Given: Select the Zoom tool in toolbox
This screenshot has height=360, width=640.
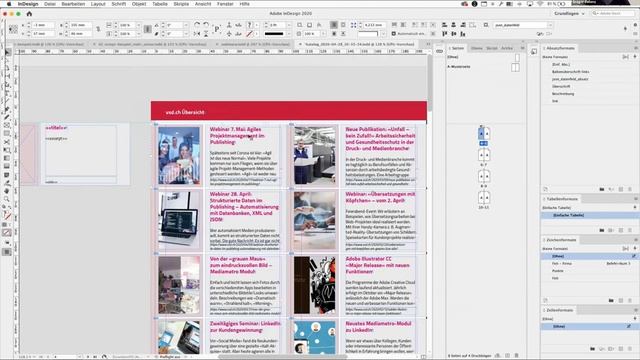Looking at the screenshot, I should coord(7,199).
